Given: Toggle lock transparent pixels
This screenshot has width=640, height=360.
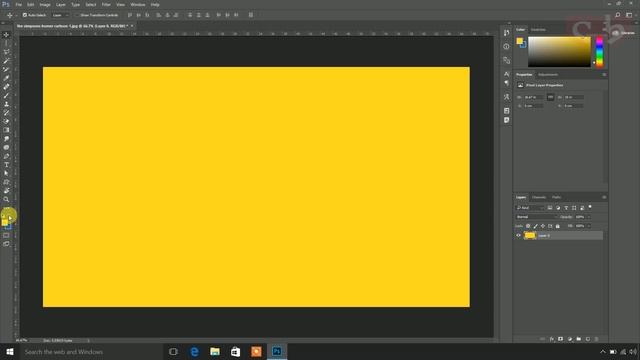Looking at the screenshot, I should pos(528,226).
